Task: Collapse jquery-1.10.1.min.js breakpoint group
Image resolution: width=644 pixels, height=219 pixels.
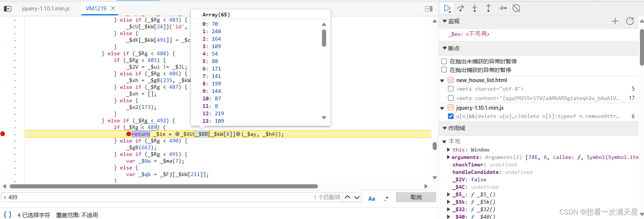Action: tap(442, 108)
